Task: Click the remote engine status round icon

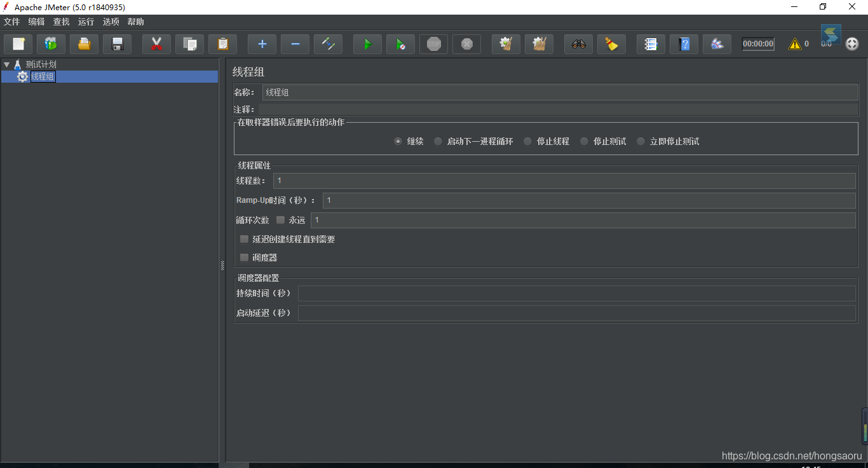Action: [x=852, y=44]
